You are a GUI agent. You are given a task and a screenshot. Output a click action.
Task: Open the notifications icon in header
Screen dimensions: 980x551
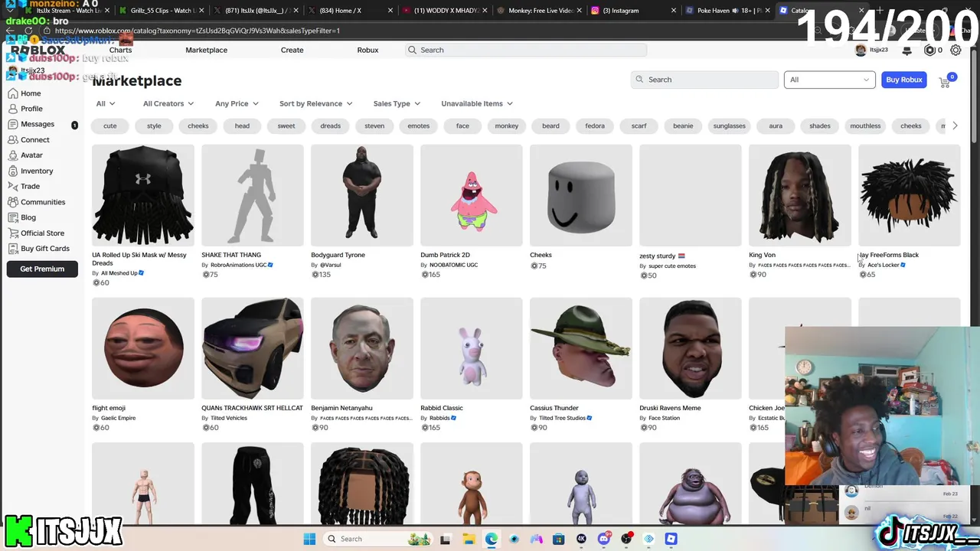907,51
